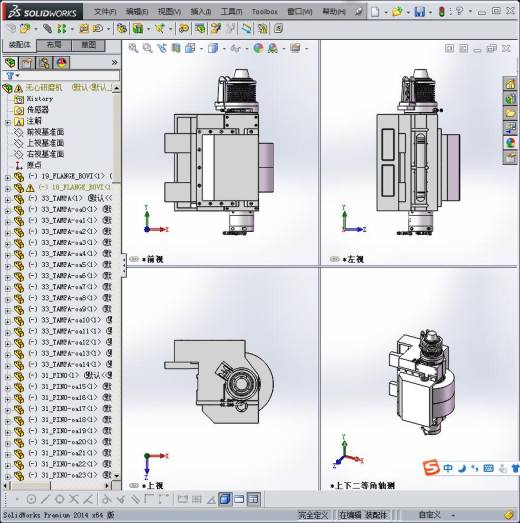Click the Assembly Features icon
The image size is (520, 523).
click(138, 29)
